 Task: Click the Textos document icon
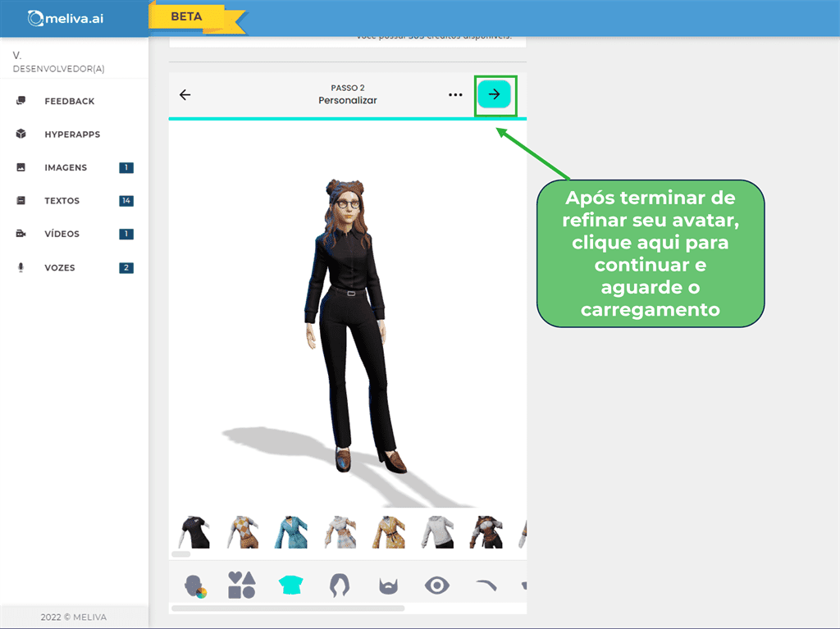21,200
